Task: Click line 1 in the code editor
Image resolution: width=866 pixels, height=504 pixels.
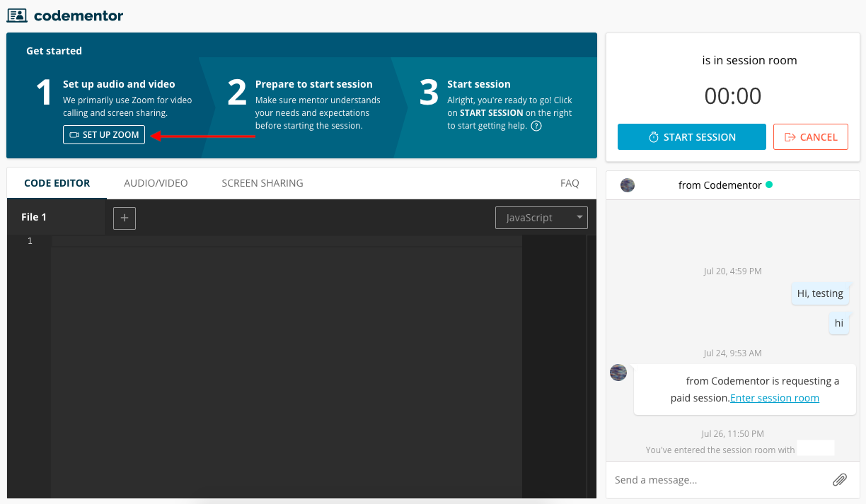Action: click(x=287, y=241)
